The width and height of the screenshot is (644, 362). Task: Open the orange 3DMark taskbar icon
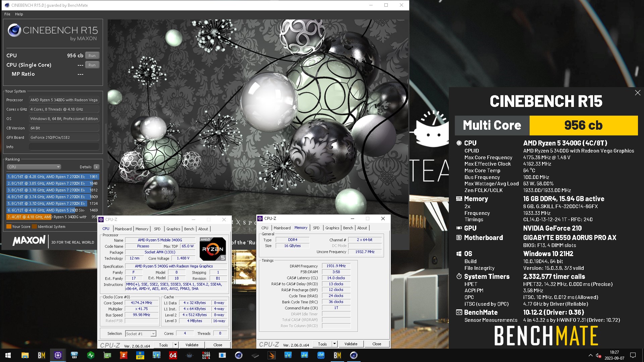pyautogui.click(x=272, y=355)
